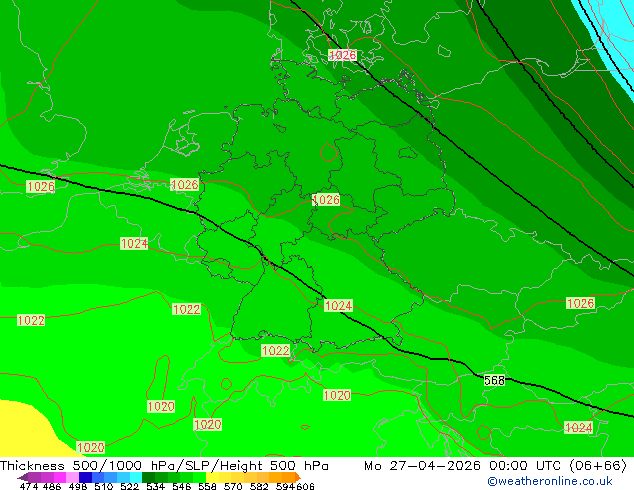
Task: Select the map title 'Thickness 500/1000 hPa/SLP/Height 500 hPa'
Action: (164, 466)
